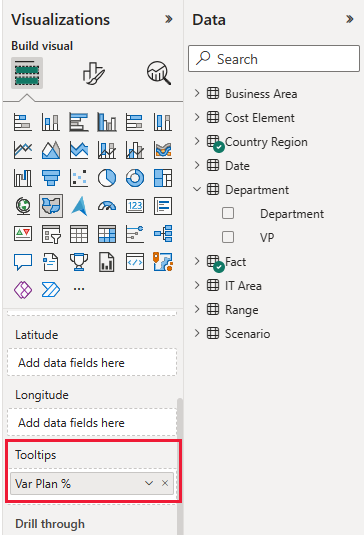Select the 100% stacked bar chart visual

click(x=135, y=122)
